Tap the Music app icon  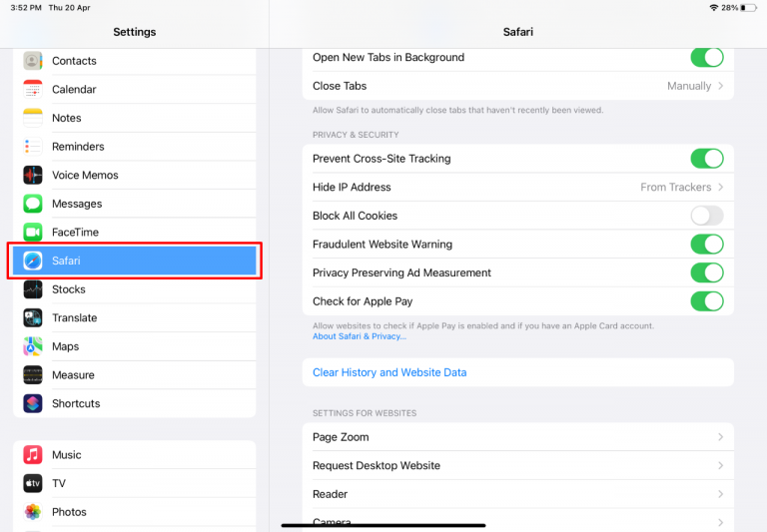coord(33,455)
